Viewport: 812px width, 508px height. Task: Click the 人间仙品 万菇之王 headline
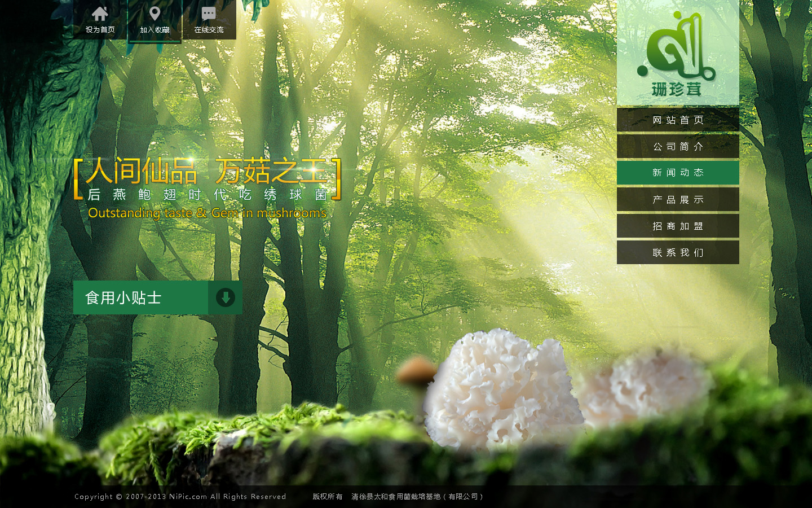[208, 171]
